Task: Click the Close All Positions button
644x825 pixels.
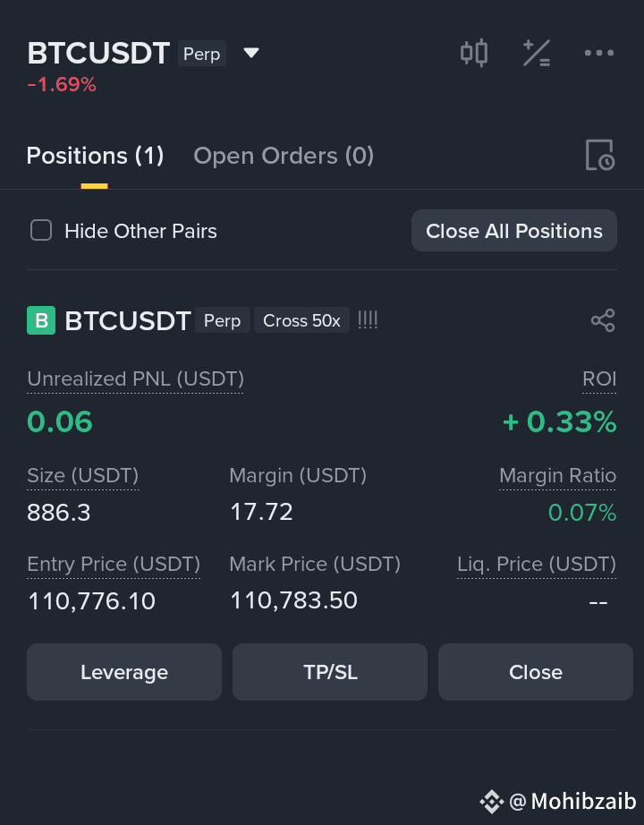Action: (514, 231)
